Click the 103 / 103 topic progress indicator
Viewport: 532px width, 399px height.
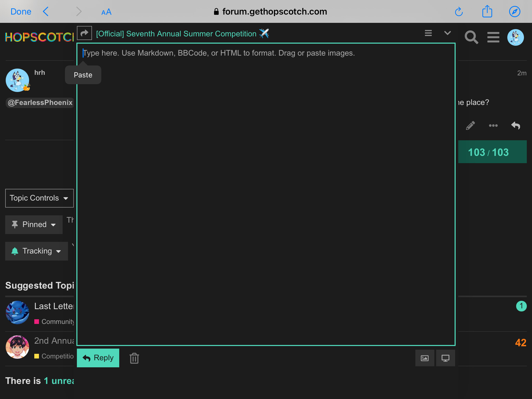pyautogui.click(x=488, y=152)
